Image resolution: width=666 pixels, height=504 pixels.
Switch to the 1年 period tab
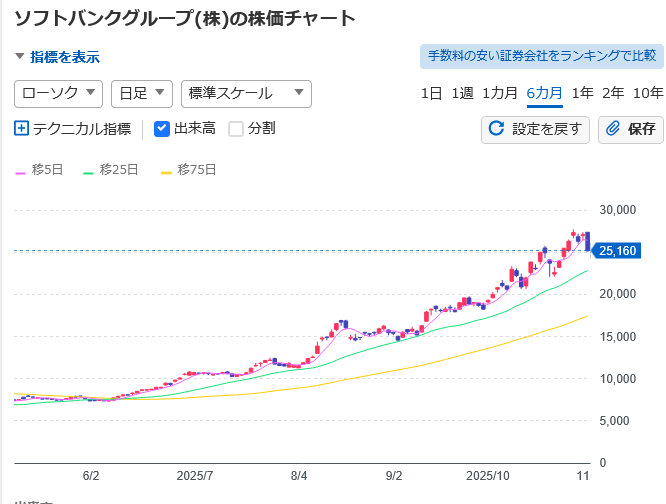[582, 93]
